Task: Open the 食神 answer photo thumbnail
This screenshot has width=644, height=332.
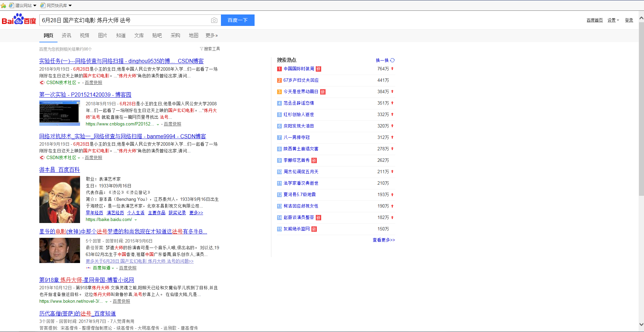Action: coord(60,250)
